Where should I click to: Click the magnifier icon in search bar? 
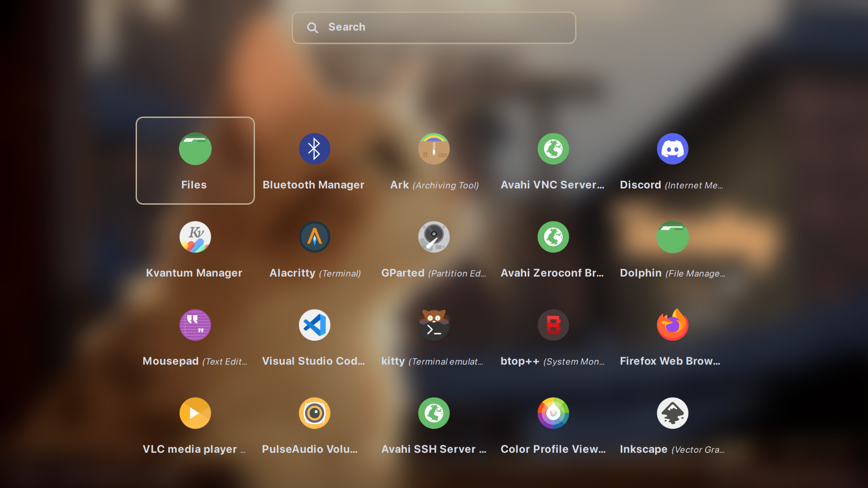[x=312, y=28]
